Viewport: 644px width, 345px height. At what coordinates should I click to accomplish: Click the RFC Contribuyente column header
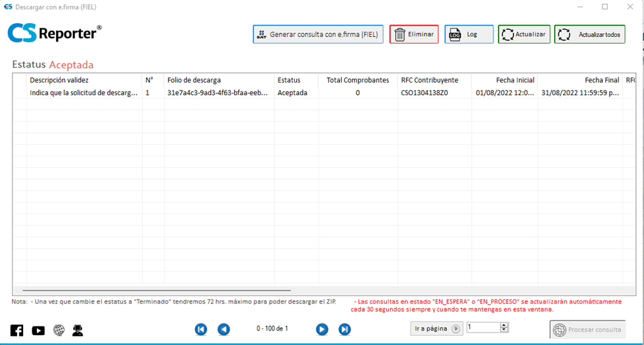point(434,80)
